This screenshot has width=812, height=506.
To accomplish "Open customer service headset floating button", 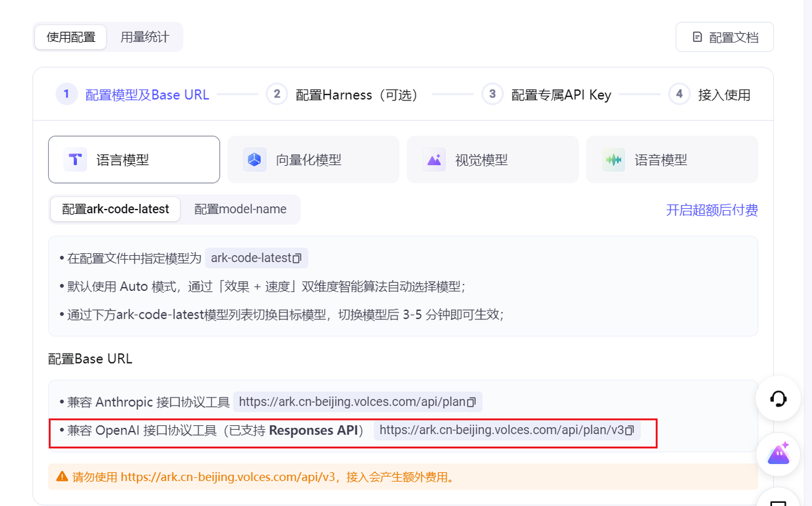I will tap(778, 399).
